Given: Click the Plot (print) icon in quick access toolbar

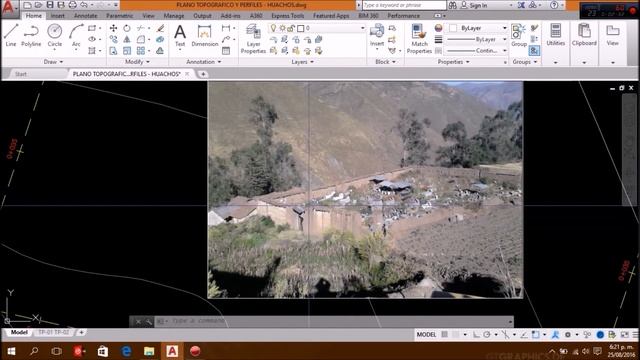Looking at the screenshot, I should (x=73, y=5).
